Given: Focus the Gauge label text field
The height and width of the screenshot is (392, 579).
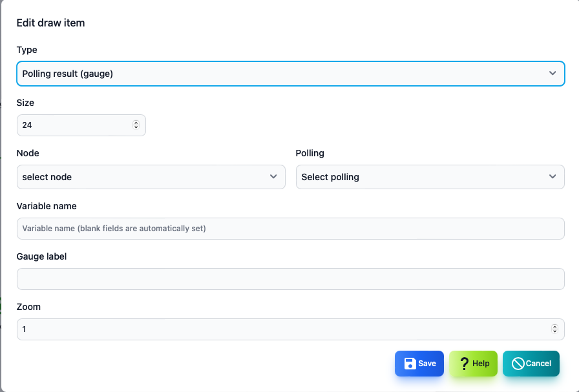Looking at the screenshot, I should 291,279.
